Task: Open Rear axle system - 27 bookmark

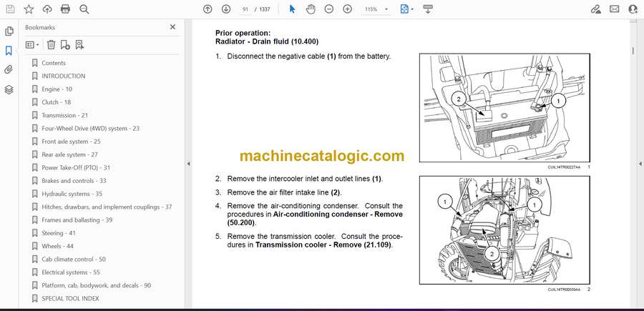Action: click(x=70, y=154)
